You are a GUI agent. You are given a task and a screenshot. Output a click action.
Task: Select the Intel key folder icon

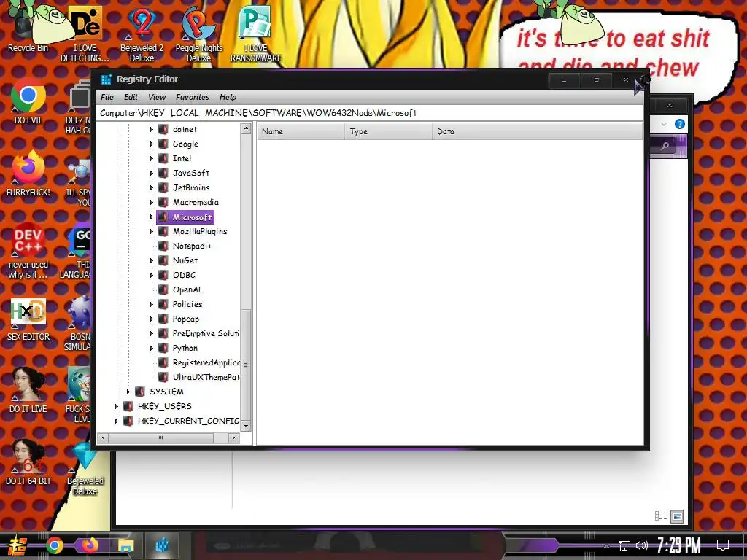[163, 158]
